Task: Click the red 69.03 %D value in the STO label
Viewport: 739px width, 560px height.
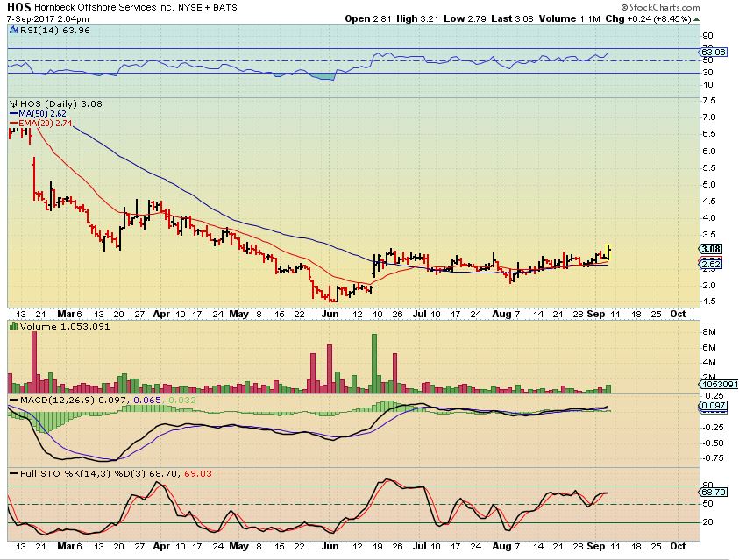Action: pos(198,473)
